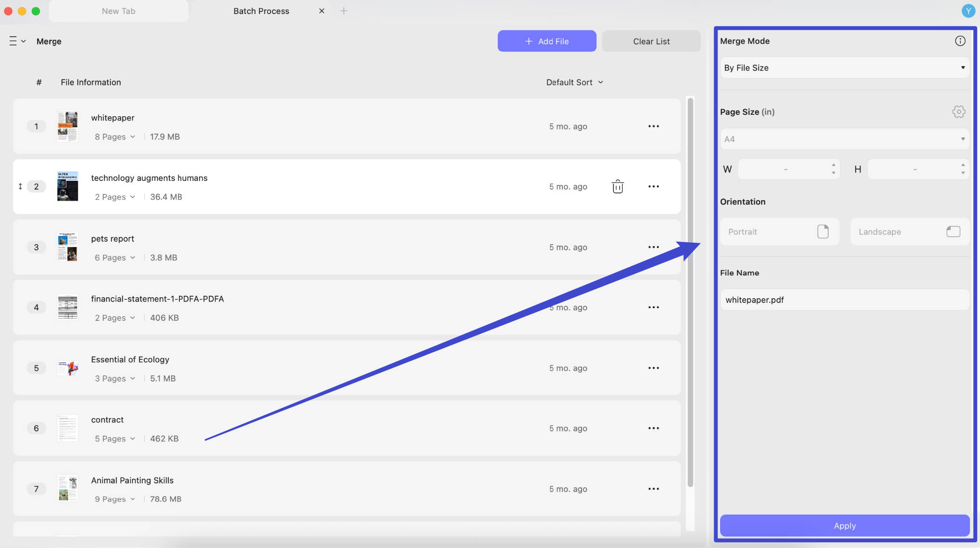Expand the 2 Pages selector for technology augments humans
Screen dimensions: 980x548
tap(115, 197)
